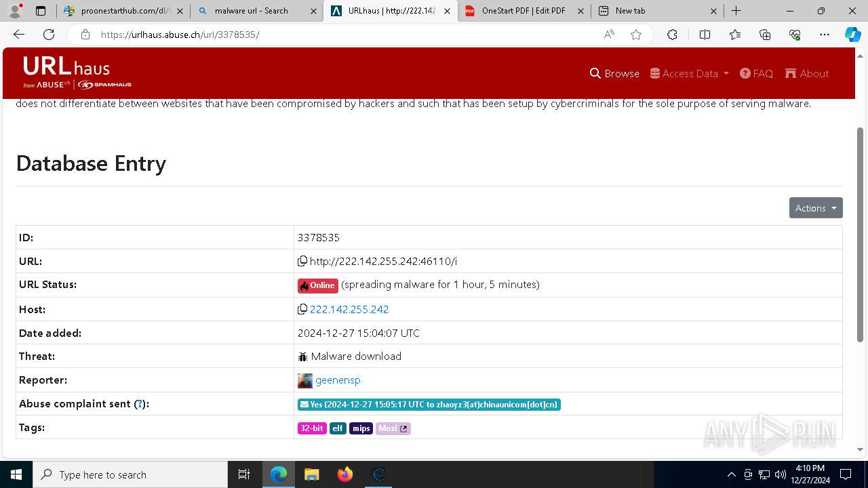The image size is (868, 488).
Task: Click the abuse complaint help question mark
Action: (140, 404)
